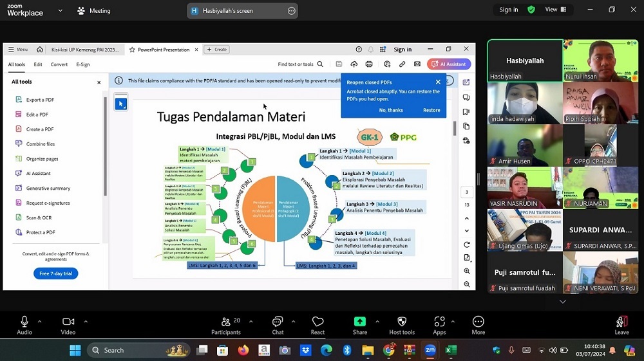The image size is (644, 361).
Task: Click Restore in Reopen closed PDFs popup
Action: tap(431, 110)
